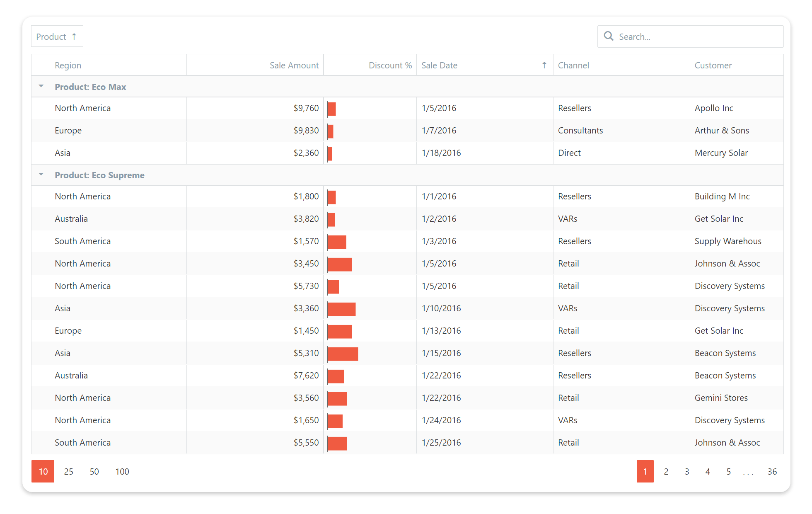This screenshot has width=812, height=514.
Task: Click sale amount $7,620
Action: tap(306, 376)
